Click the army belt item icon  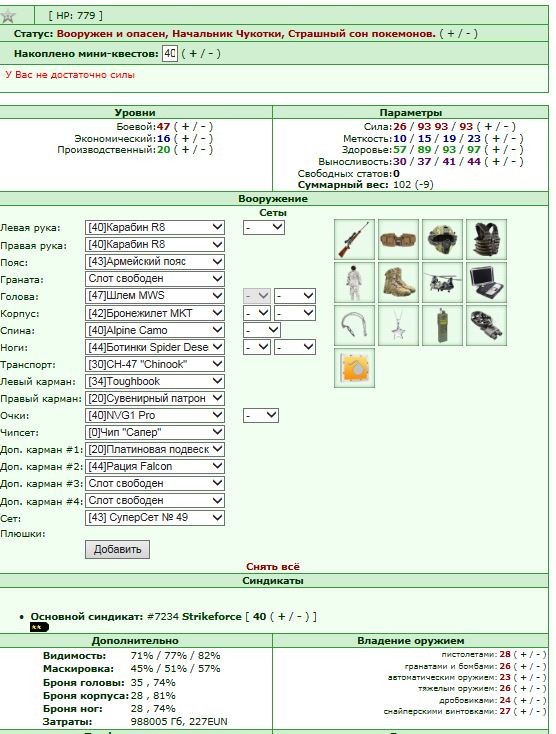(x=398, y=239)
